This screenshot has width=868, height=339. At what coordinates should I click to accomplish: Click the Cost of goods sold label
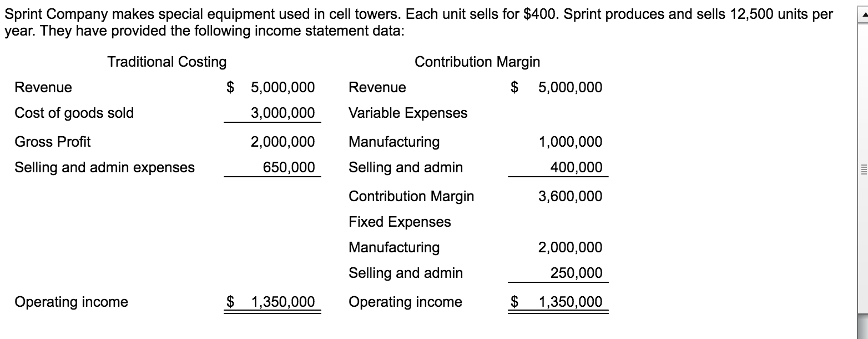pyautogui.click(x=74, y=113)
